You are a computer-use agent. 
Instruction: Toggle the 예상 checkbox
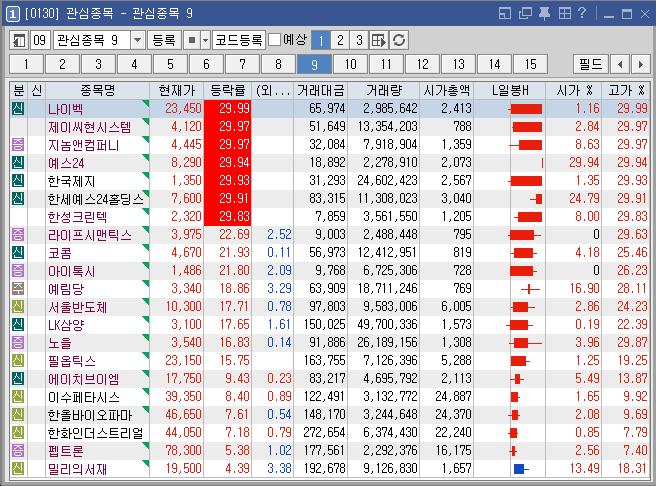(274, 40)
